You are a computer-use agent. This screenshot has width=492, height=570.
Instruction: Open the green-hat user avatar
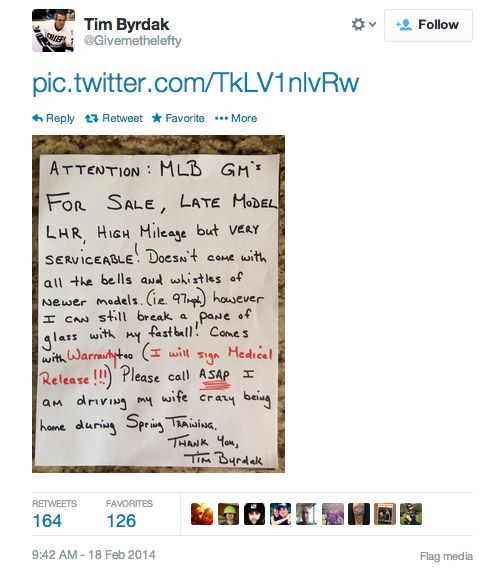pos(228,514)
